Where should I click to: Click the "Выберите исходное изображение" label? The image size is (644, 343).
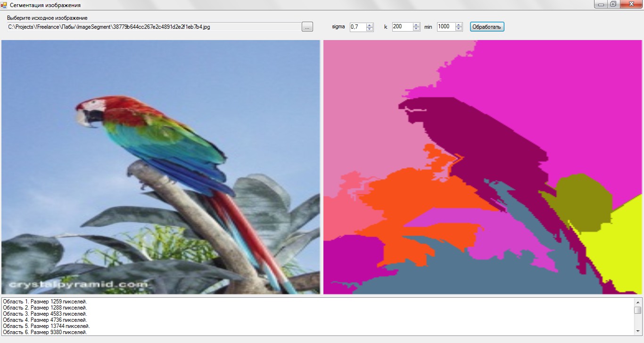(x=47, y=18)
